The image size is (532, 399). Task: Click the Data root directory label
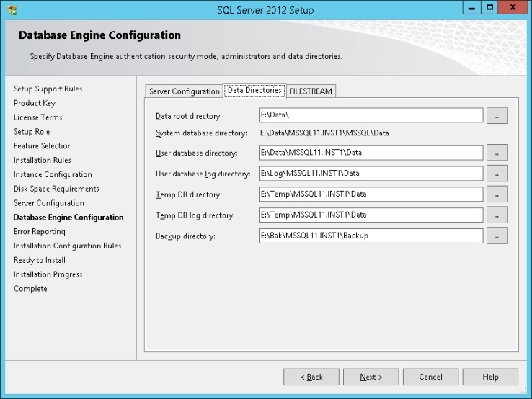[189, 116]
